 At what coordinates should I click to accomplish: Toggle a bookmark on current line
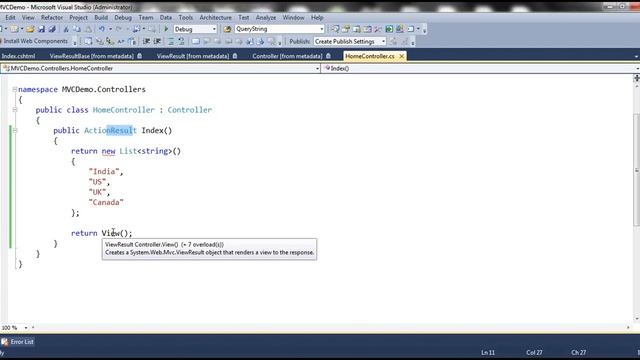196,41
